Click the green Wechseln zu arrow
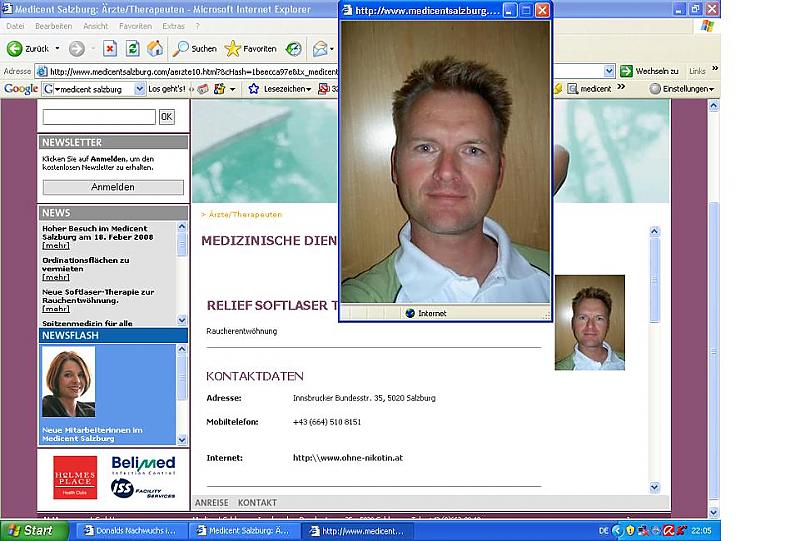Viewport: 800px width, 541px height. point(626,71)
